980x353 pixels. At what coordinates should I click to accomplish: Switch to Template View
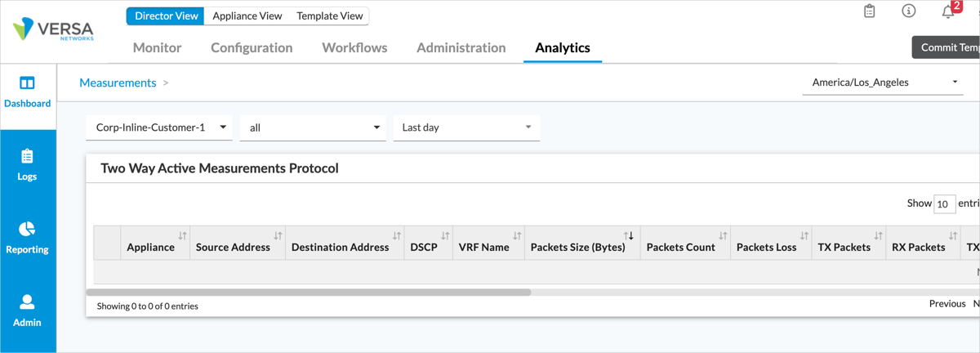click(x=329, y=16)
